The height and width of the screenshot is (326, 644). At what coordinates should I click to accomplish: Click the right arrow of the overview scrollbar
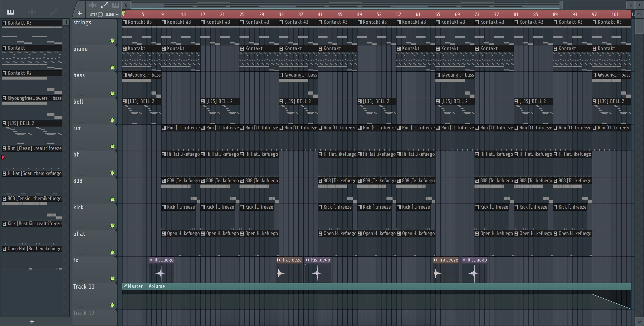coord(630,5)
